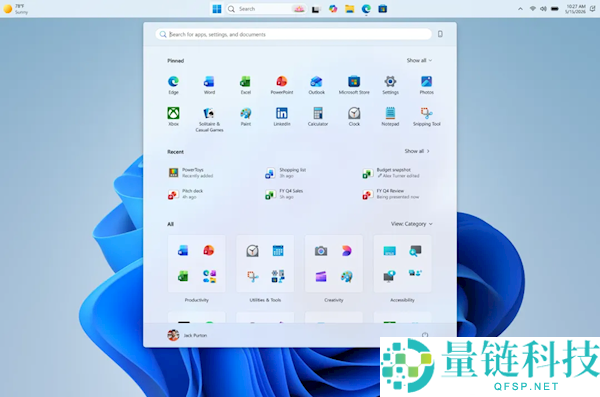This screenshot has width=600, height=397.
Task: Open recently added PowerToys
Action: point(191,173)
